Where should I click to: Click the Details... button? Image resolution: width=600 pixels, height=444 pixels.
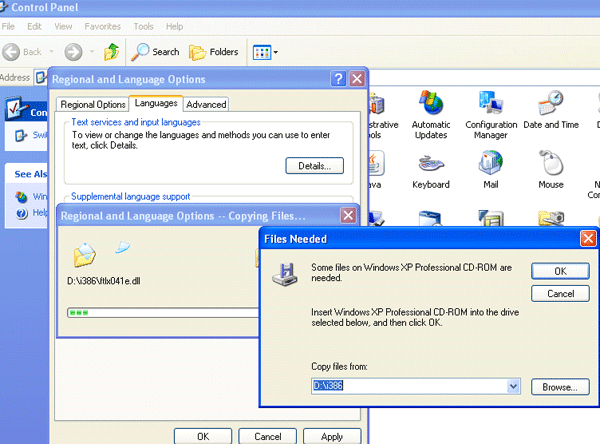315,166
